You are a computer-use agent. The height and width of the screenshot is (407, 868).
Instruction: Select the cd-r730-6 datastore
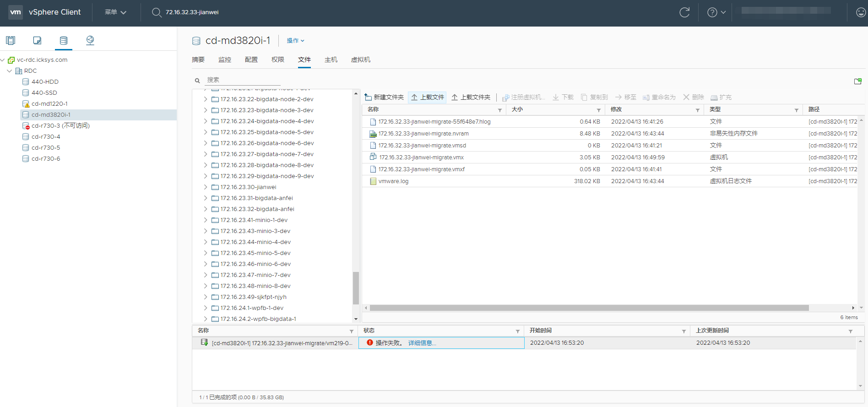pos(46,159)
